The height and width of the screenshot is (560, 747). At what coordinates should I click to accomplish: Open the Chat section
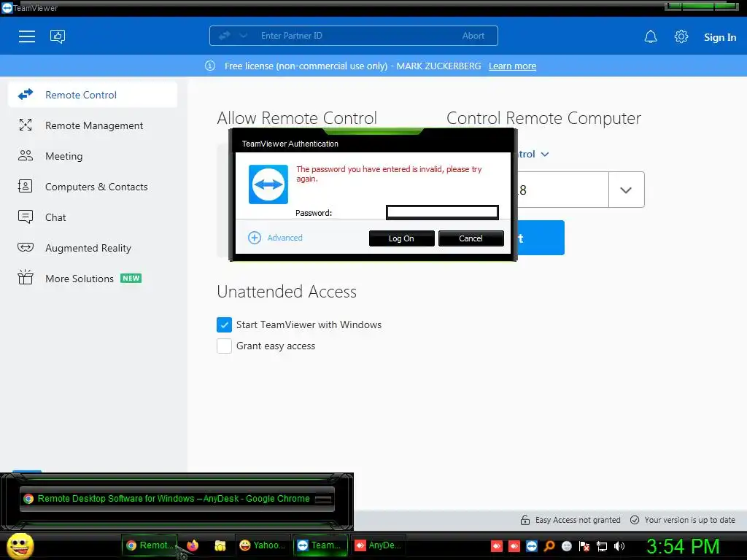(93, 217)
